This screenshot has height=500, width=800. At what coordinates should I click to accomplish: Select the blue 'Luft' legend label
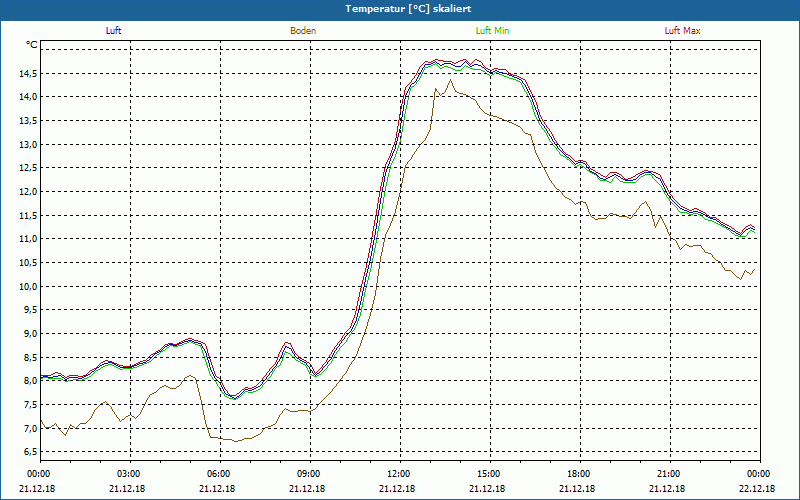[113, 31]
